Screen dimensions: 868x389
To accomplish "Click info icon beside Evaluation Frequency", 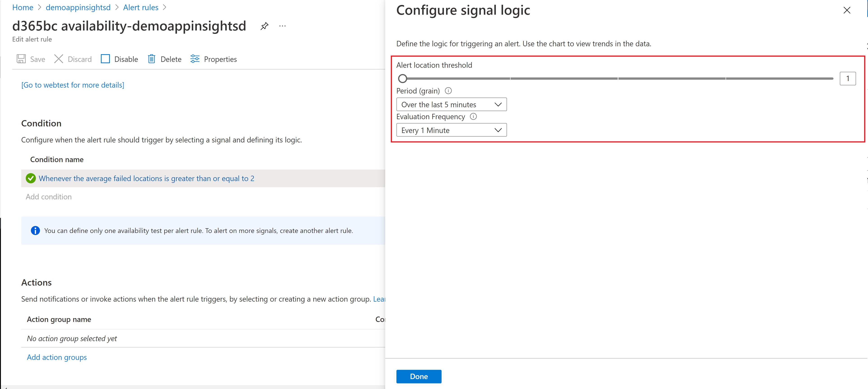I will 473,117.
